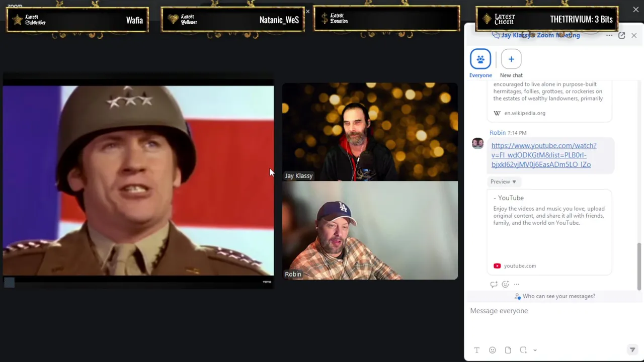The image size is (644, 362).
Task: Start a New chat
Action: click(x=511, y=63)
